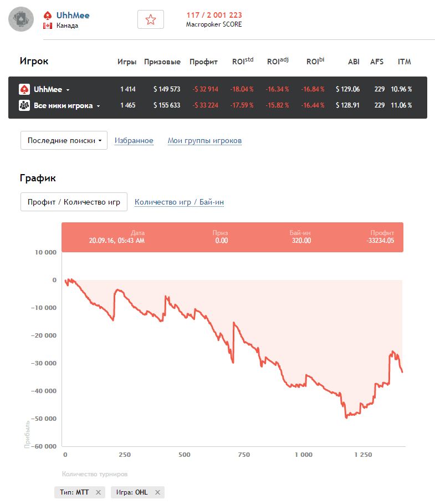The height and width of the screenshot is (504, 435).
Task: Sort by the ITM column header
Action: 404,62
